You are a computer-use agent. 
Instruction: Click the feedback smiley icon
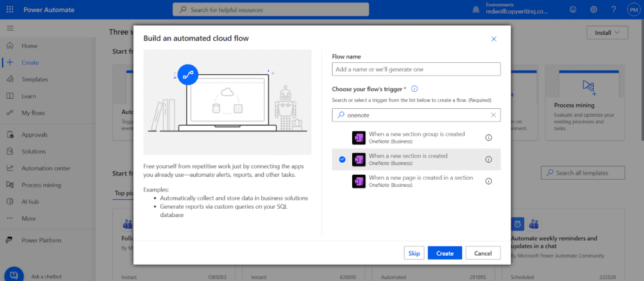pyautogui.click(x=572, y=9)
